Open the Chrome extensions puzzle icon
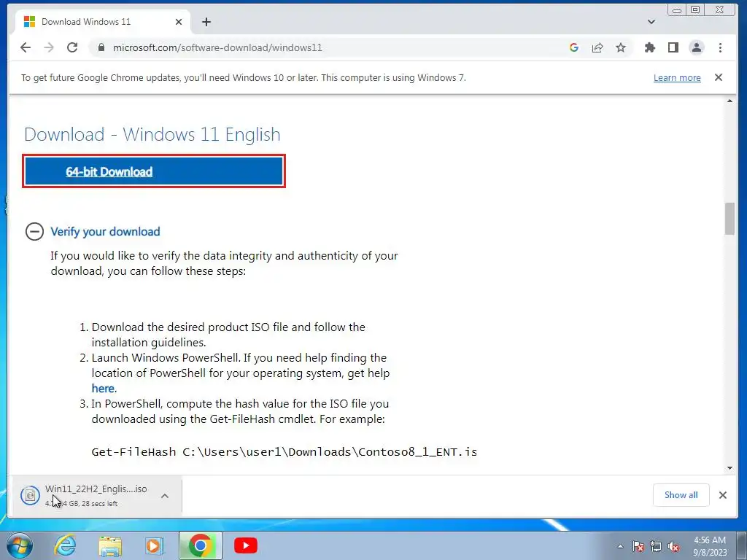 tap(650, 47)
